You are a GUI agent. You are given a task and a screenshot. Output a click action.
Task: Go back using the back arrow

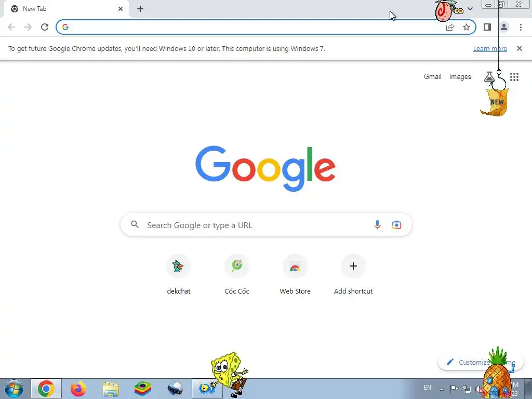coord(11,27)
